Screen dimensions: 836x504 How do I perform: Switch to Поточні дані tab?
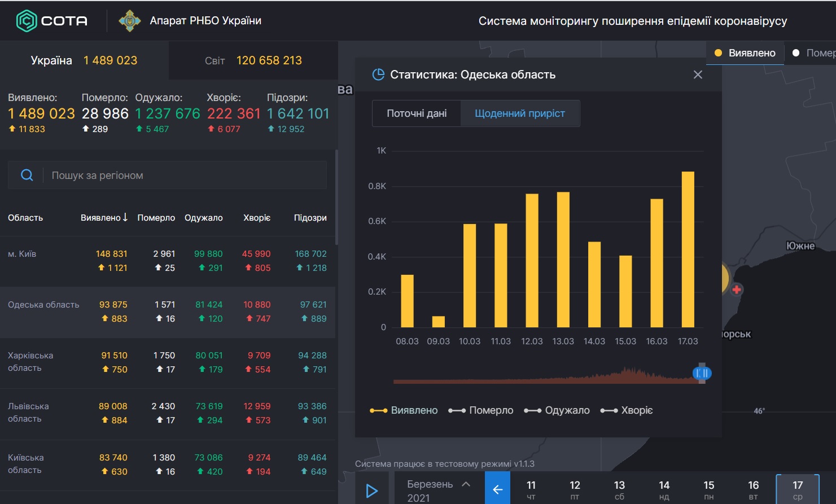(417, 113)
